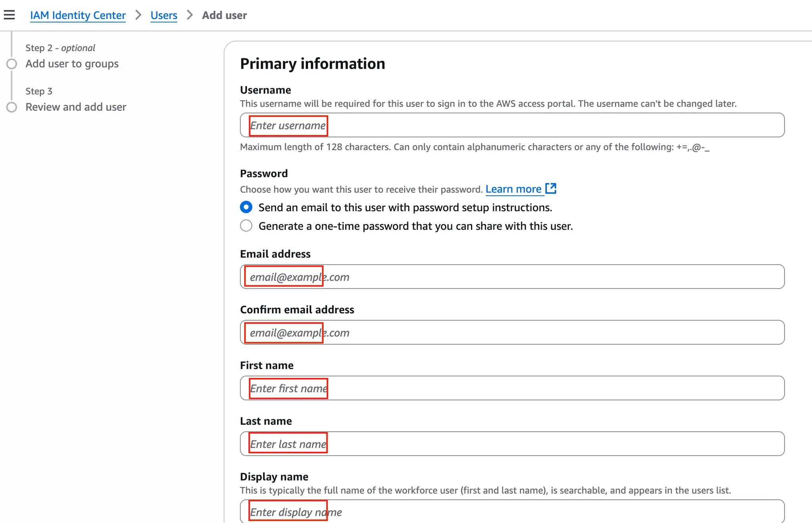The image size is (812, 523).
Task: Open the Learn more password link
Action: click(x=513, y=189)
